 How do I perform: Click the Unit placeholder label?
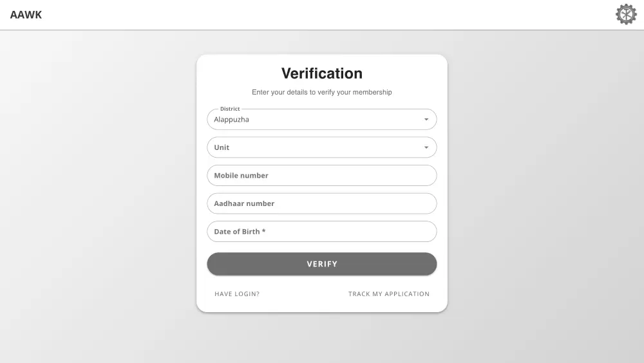[x=222, y=147]
